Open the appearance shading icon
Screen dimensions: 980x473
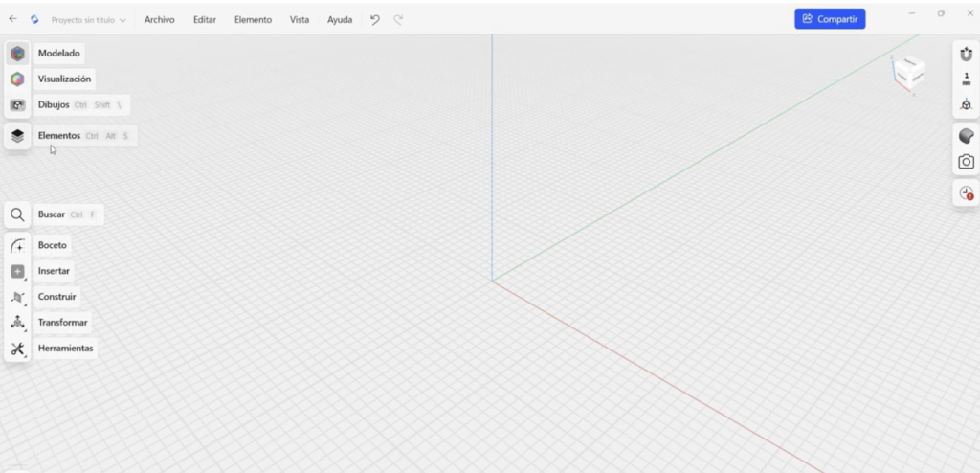(966, 136)
